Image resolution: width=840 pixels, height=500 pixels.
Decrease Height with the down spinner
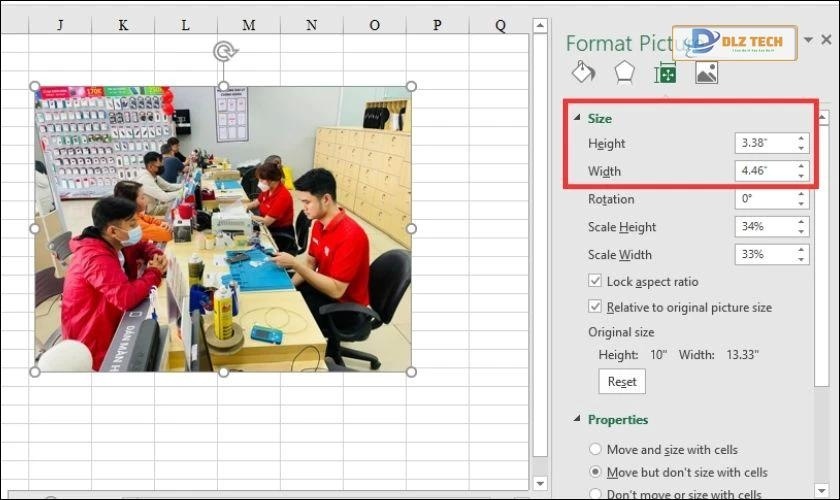tap(801, 148)
